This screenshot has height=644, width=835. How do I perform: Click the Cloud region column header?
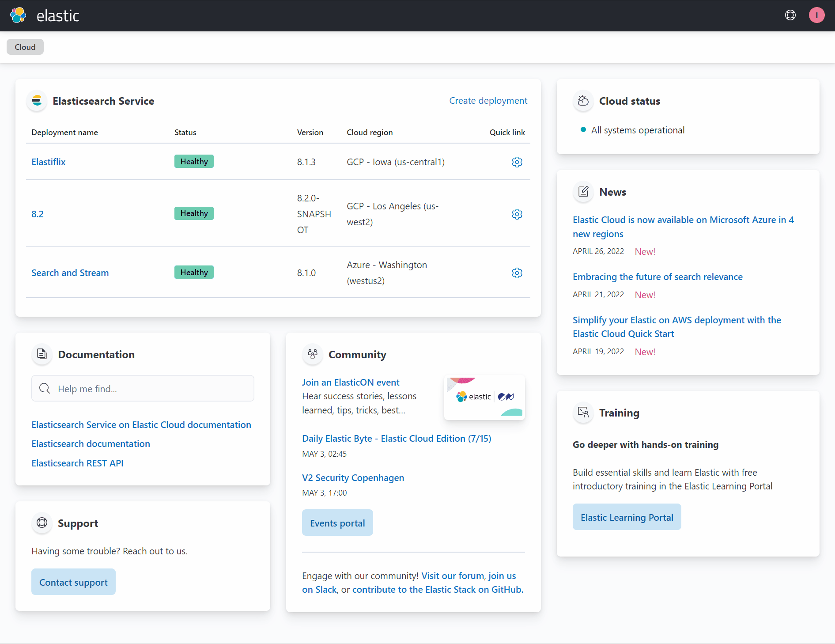(x=370, y=133)
